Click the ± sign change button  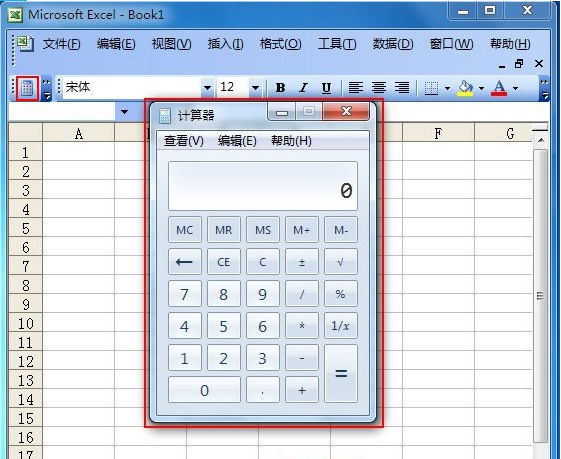coord(302,262)
